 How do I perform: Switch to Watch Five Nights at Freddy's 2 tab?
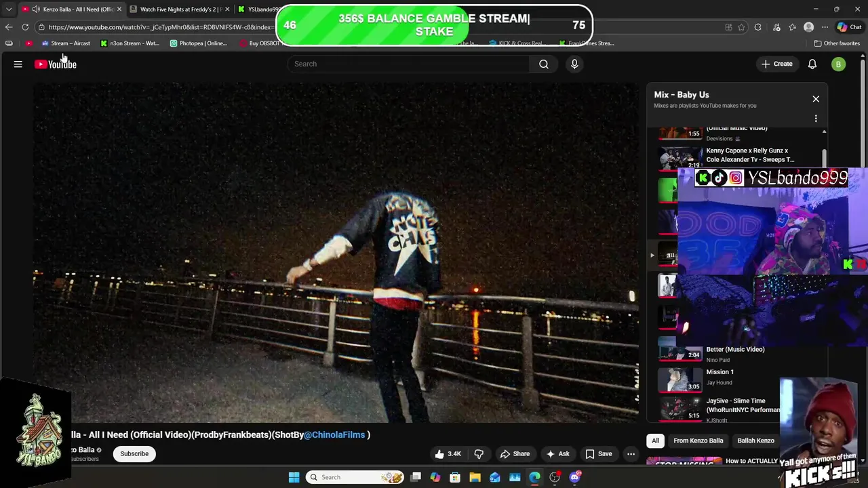coord(180,9)
